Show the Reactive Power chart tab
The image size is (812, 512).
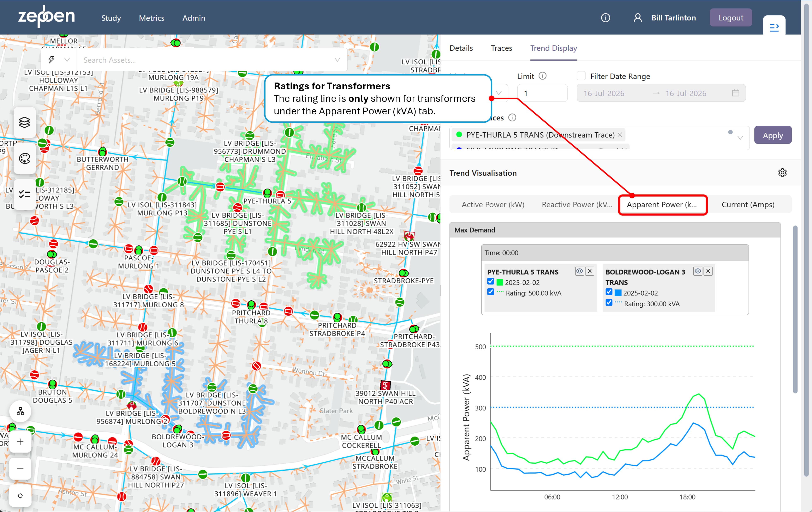point(577,205)
